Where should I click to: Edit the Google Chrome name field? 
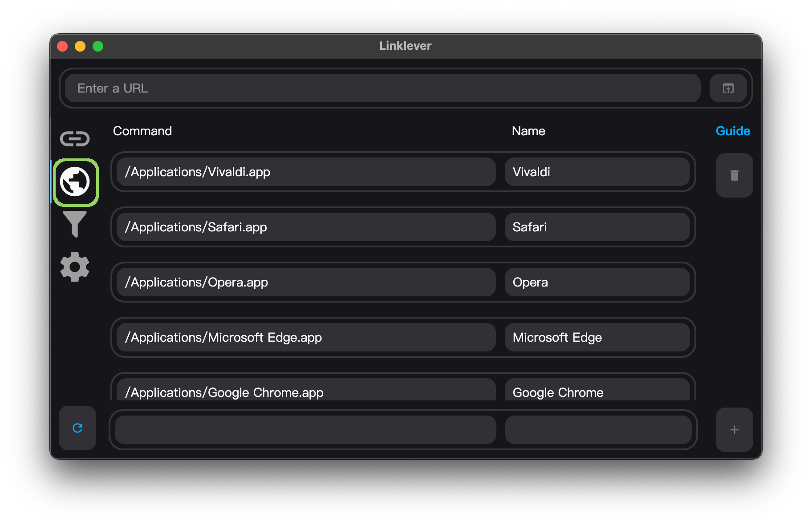(x=597, y=390)
